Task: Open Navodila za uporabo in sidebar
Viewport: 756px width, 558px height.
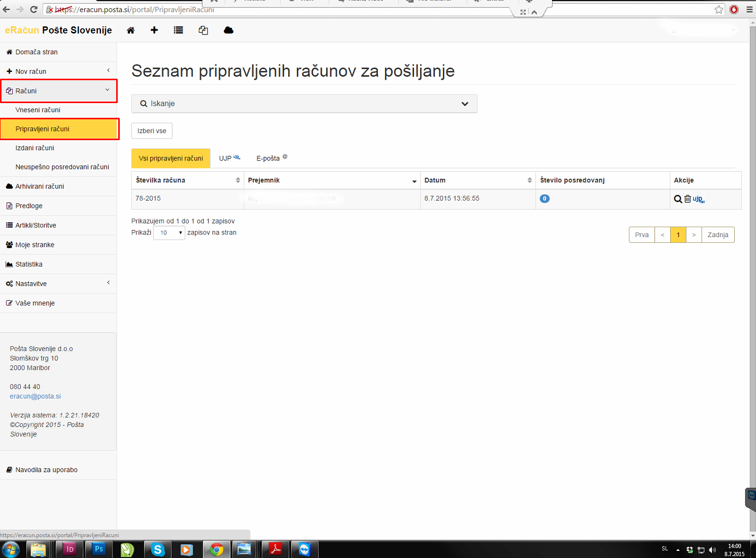Action: [58, 470]
